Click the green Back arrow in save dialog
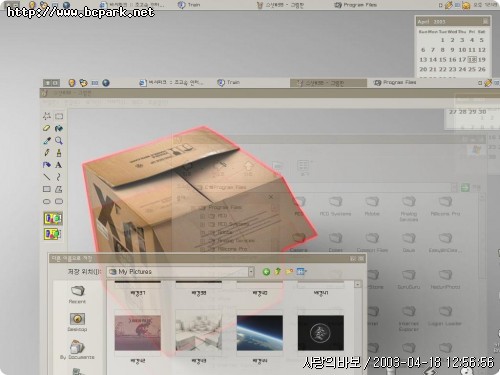Viewport: 500px width, 375px height. (x=266, y=272)
